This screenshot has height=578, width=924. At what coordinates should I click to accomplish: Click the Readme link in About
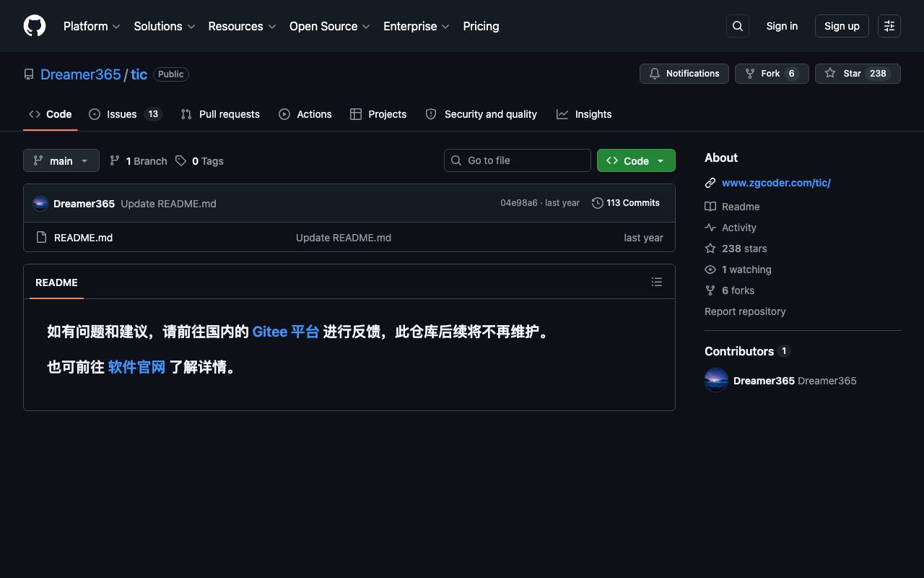(x=732, y=207)
